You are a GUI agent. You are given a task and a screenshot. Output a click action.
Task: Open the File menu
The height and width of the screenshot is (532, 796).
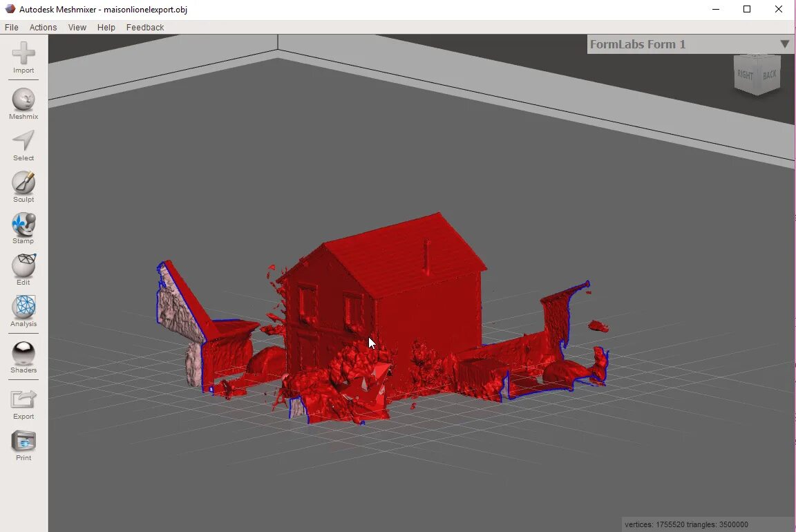coord(11,28)
